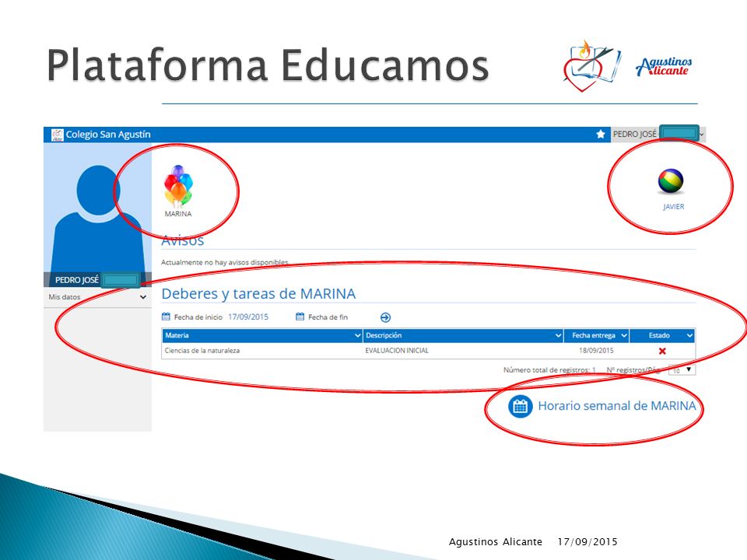Image resolution: width=747 pixels, height=560 pixels.
Task: Click the Avisos section heading
Action: (x=182, y=240)
